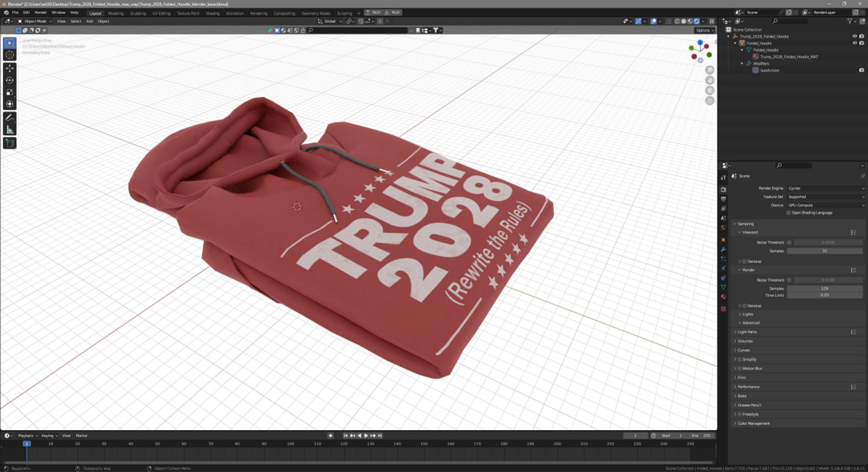Open the Output properties tab

tap(723, 199)
